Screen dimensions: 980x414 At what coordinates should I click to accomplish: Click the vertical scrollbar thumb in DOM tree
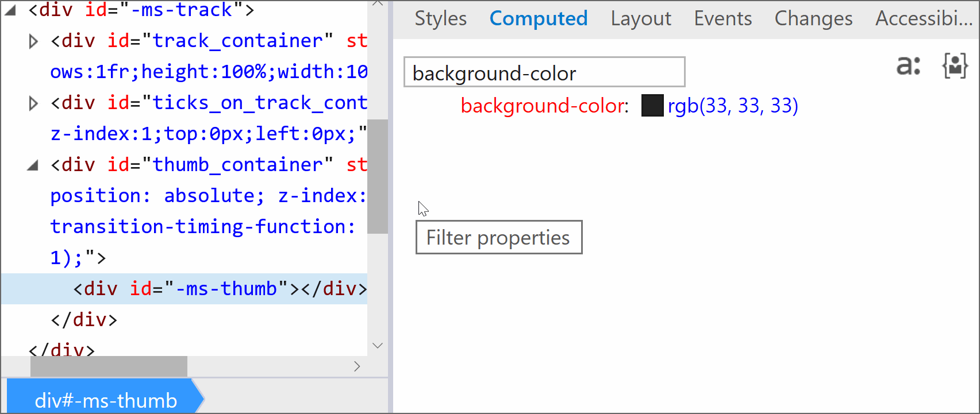378,176
